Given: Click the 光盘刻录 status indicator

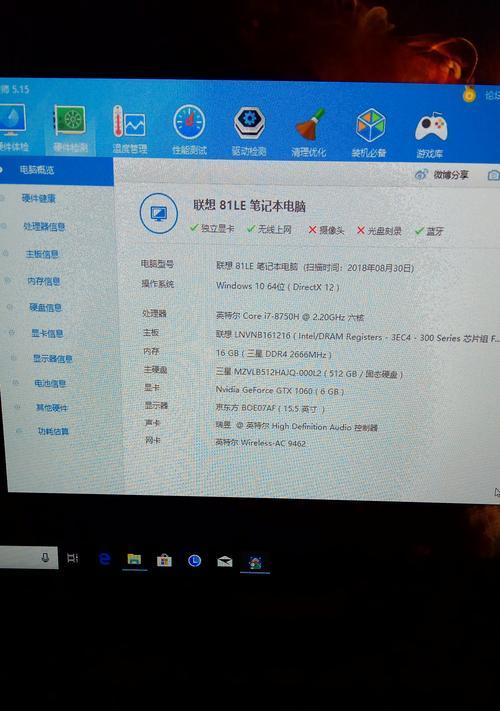Looking at the screenshot, I should coord(379,231).
